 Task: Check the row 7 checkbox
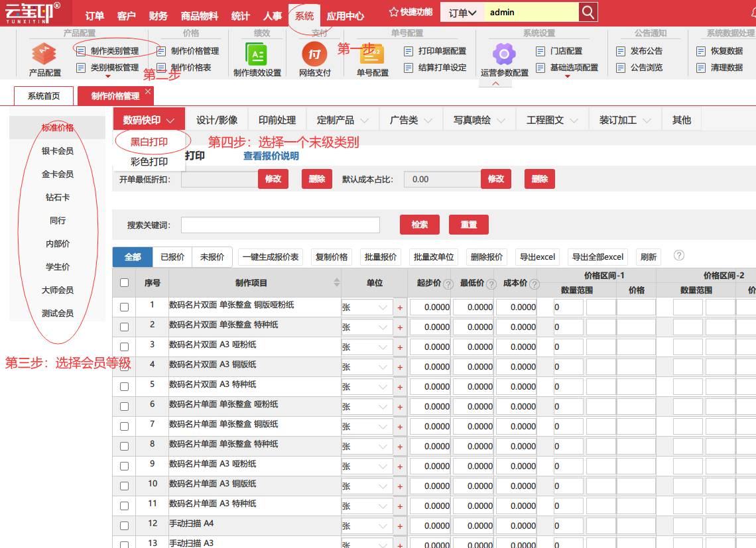coord(125,427)
